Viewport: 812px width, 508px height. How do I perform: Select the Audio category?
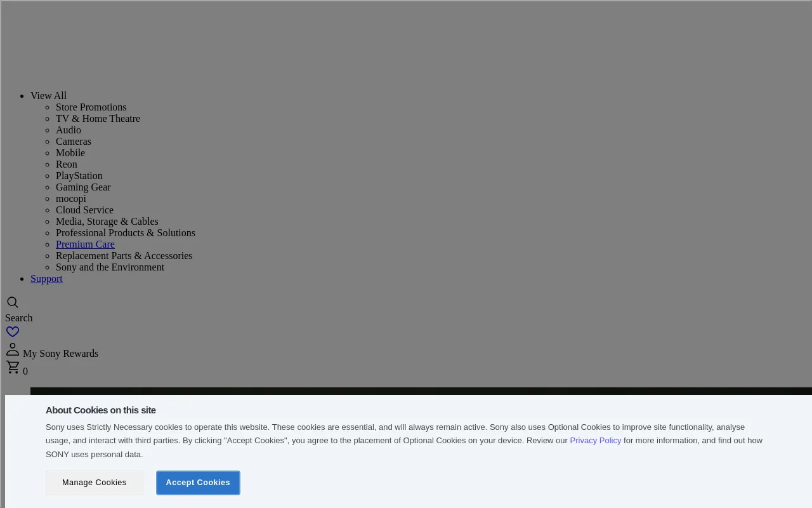click(69, 130)
